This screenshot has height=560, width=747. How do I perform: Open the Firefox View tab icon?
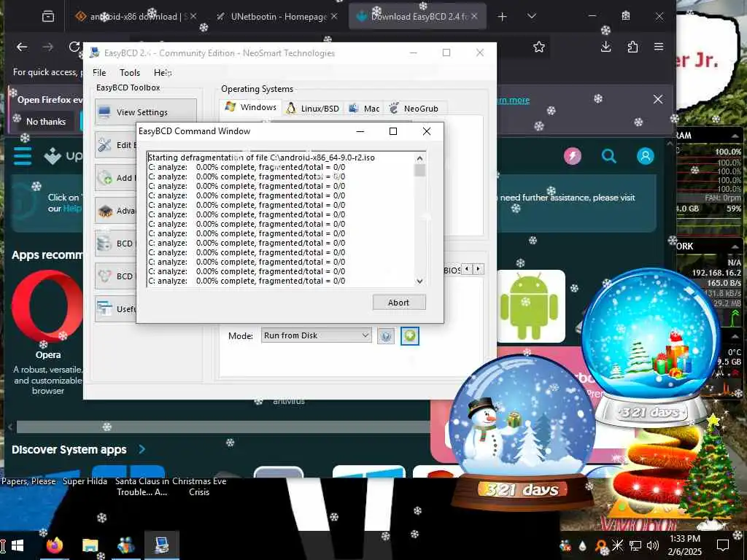pyautogui.click(x=48, y=17)
